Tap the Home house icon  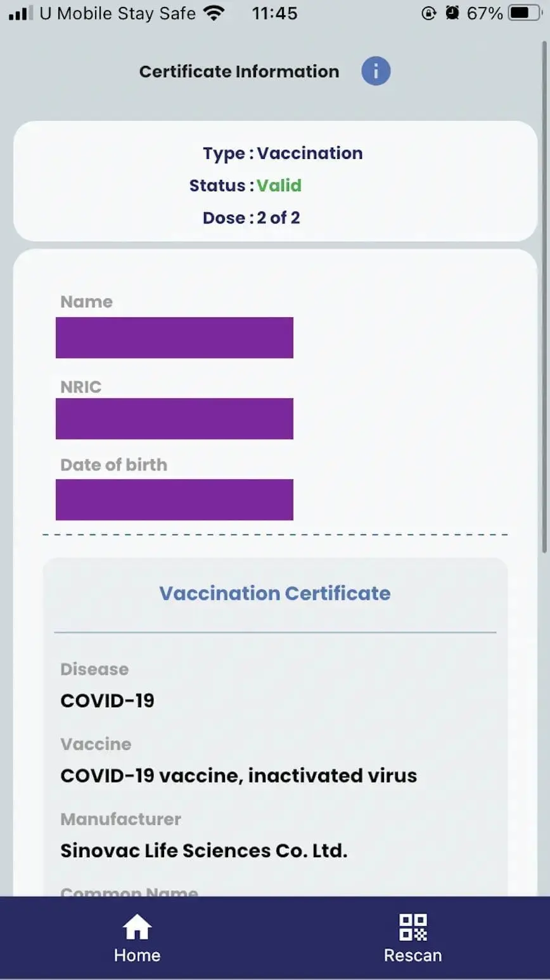point(137,927)
